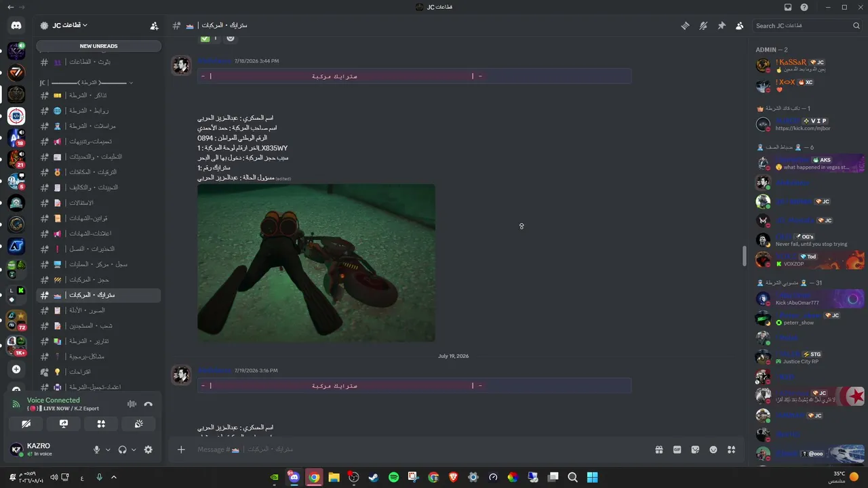
Task: Open the motorcycle image attachment
Action: pyautogui.click(x=316, y=263)
